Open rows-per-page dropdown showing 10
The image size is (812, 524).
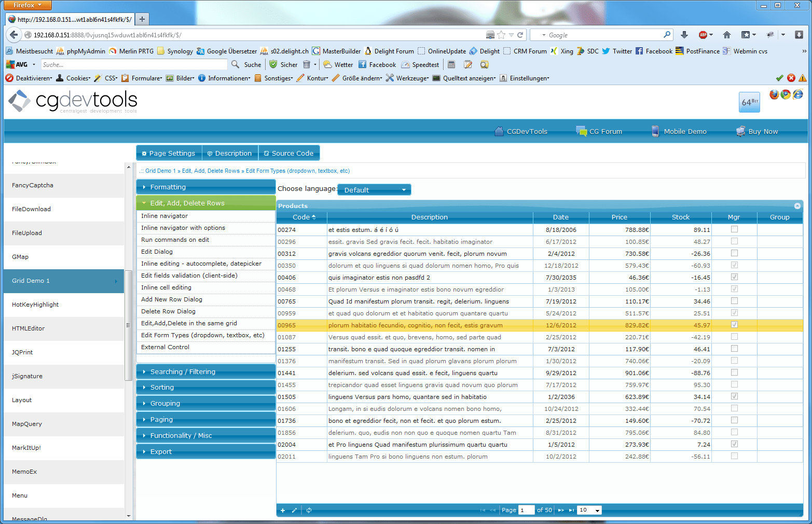(x=589, y=510)
